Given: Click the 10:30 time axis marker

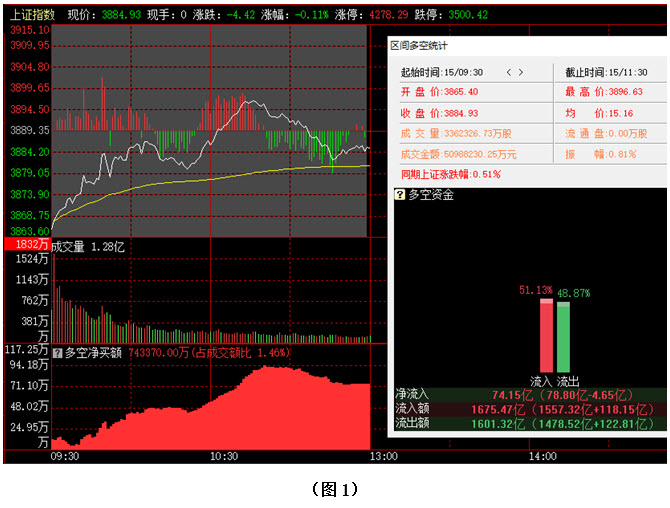Looking at the screenshot, I should pyautogui.click(x=224, y=456).
